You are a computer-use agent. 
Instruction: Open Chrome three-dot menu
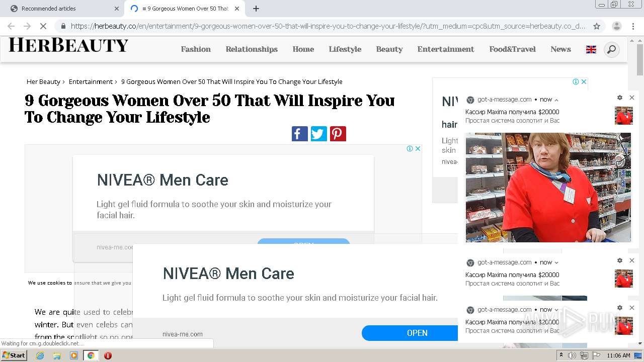(633, 26)
